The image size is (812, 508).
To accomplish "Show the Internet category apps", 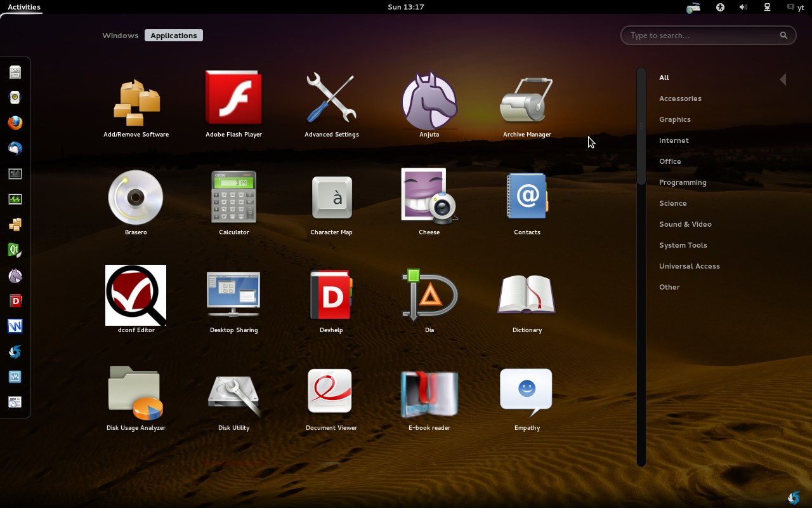I will [x=674, y=140].
